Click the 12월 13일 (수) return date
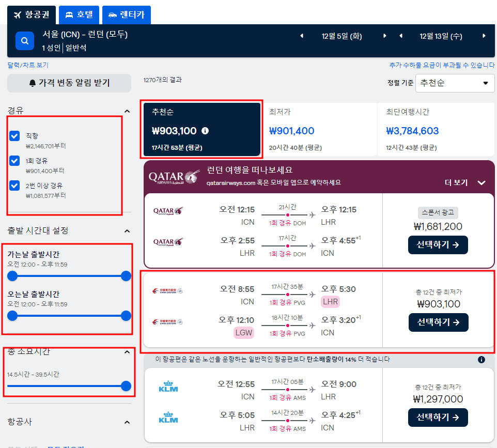 point(441,36)
